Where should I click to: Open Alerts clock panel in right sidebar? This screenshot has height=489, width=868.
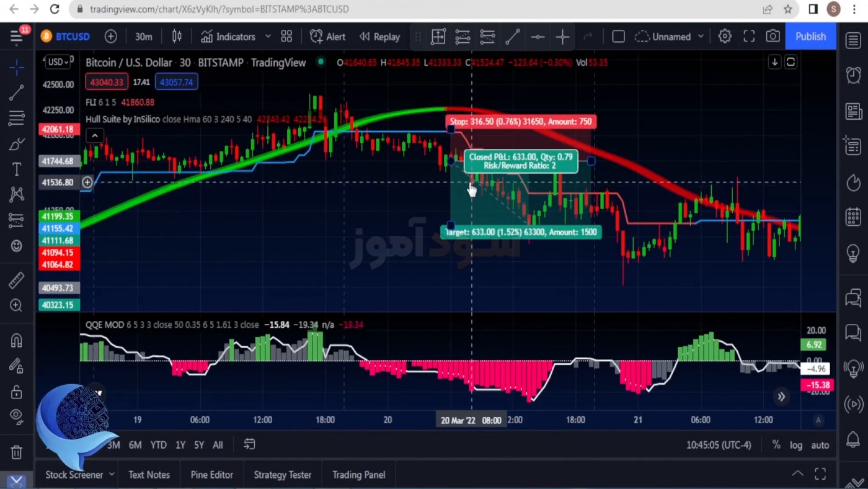click(854, 75)
